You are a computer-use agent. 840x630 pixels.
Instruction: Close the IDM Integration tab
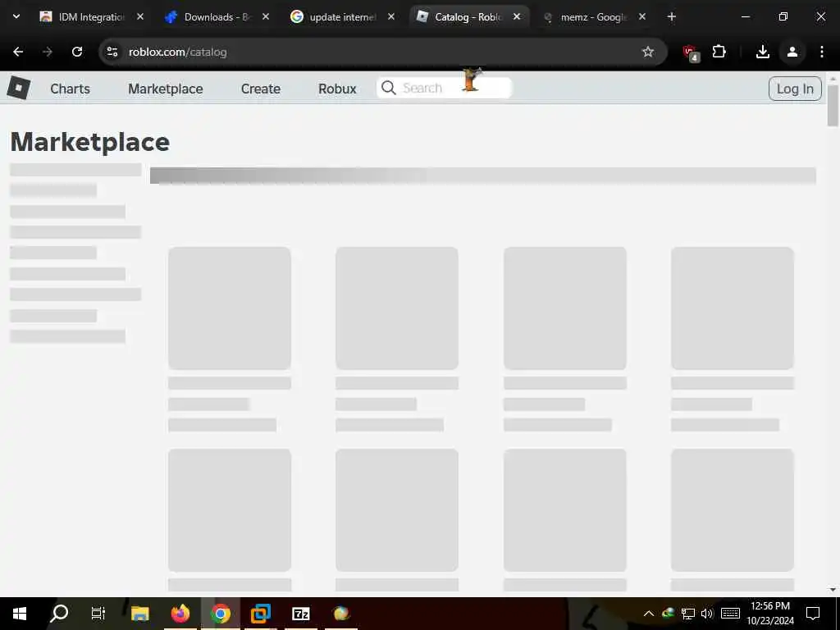[x=140, y=16]
